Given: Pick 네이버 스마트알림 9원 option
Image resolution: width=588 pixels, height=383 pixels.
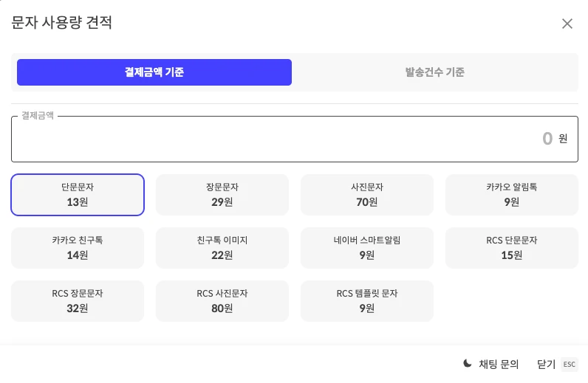Looking at the screenshot, I should [x=366, y=248].
